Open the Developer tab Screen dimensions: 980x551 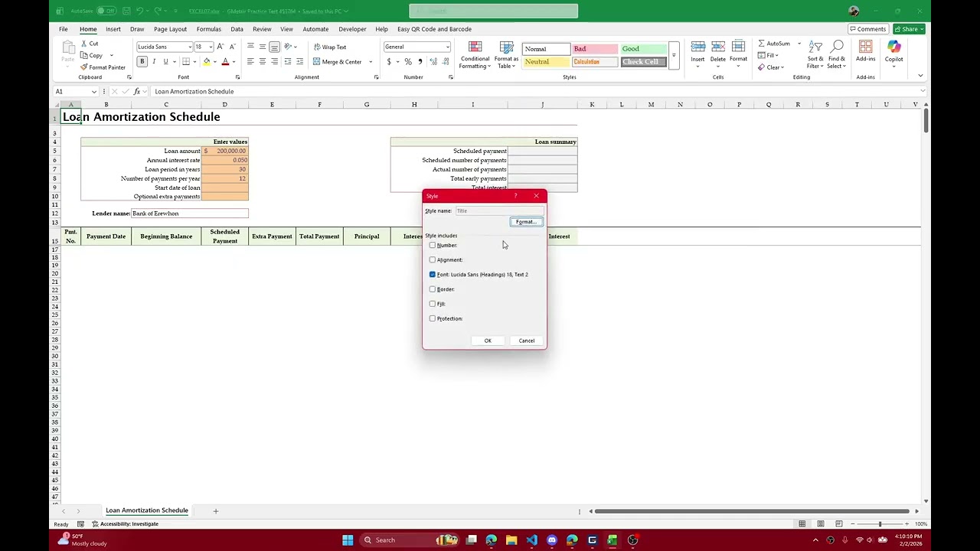point(352,29)
